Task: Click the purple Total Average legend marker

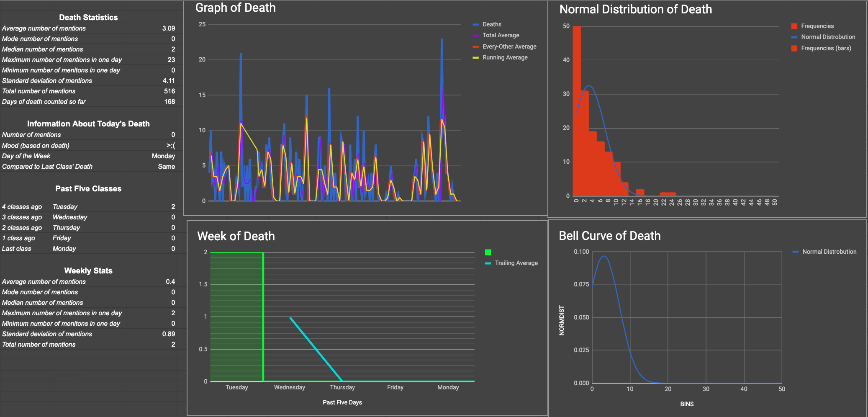Action: point(475,36)
